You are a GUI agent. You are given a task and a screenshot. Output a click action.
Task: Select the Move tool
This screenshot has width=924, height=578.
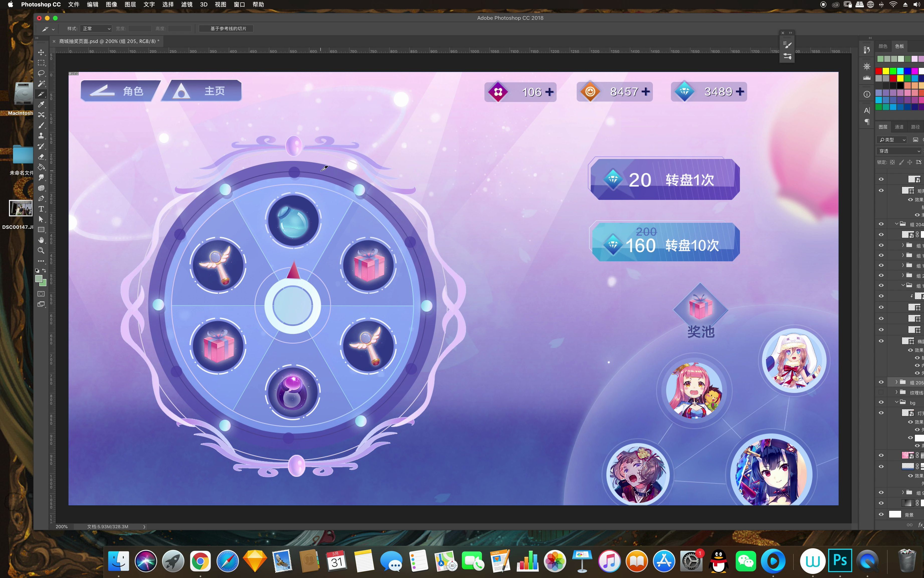coord(41,52)
